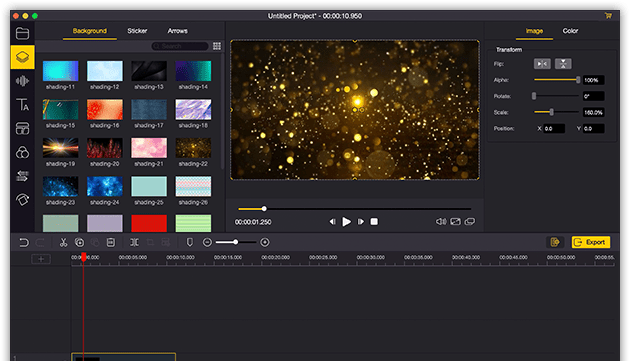The height and width of the screenshot is (361, 630).
Task: Split the clip at playhead
Action: tap(134, 242)
